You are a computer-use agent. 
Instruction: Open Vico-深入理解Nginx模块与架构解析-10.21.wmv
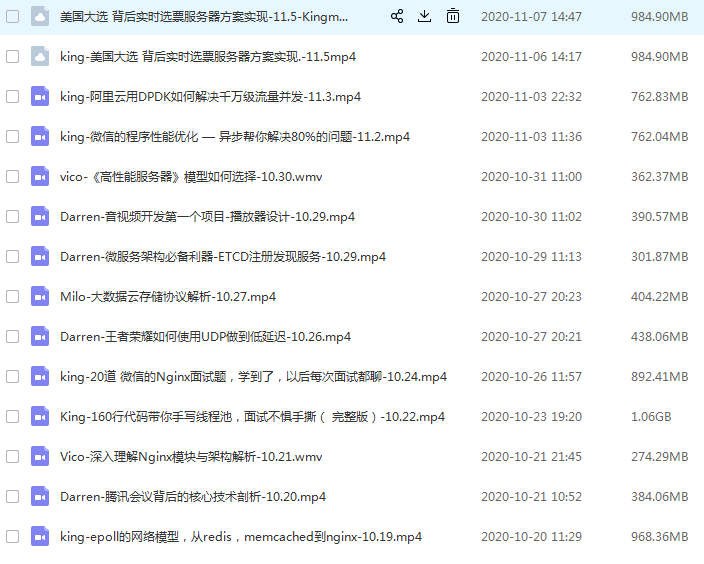tap(191, 457)
